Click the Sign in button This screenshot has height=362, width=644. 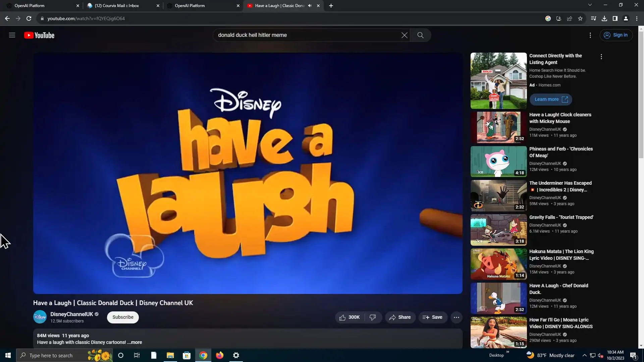[616, 35]
